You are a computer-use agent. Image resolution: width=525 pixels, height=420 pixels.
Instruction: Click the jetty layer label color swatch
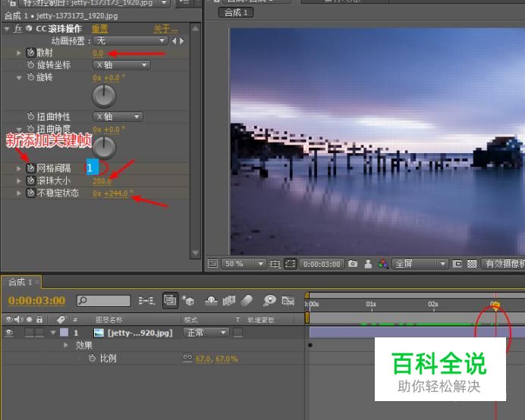point(64,332)
